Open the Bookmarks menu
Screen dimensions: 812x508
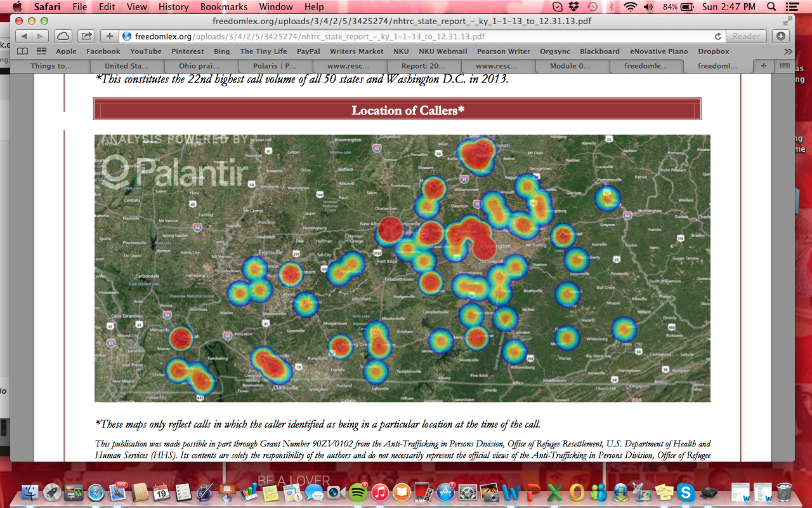(224, 7)
